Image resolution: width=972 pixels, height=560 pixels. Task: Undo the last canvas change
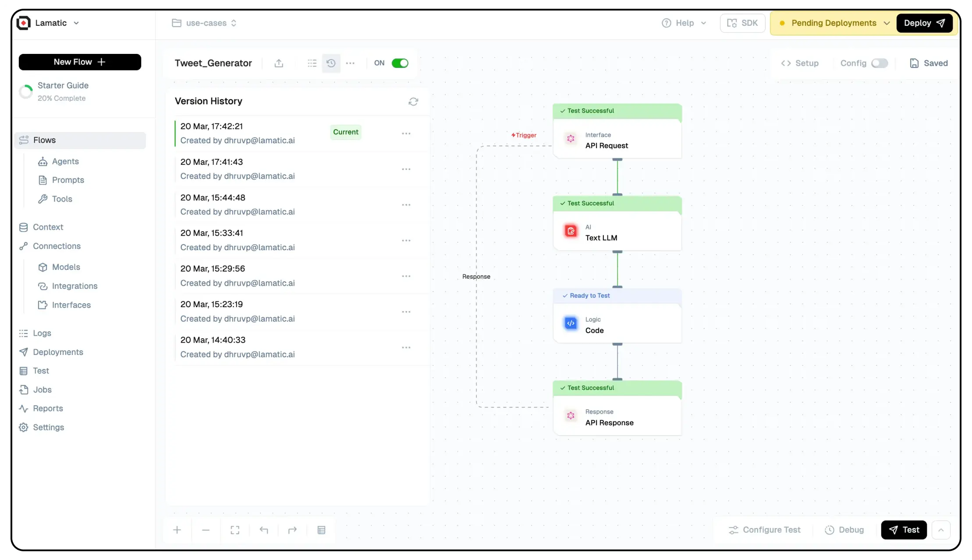(x=264, y=530)
